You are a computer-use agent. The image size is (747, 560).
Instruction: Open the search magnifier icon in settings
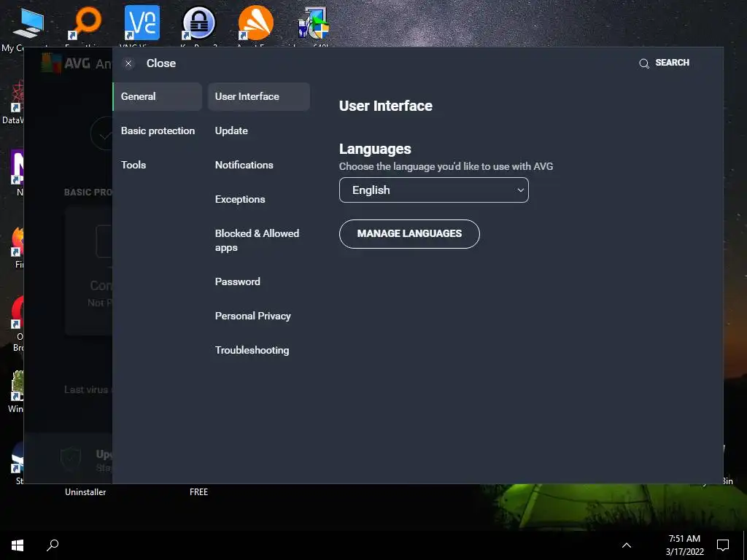coord(644,63)
